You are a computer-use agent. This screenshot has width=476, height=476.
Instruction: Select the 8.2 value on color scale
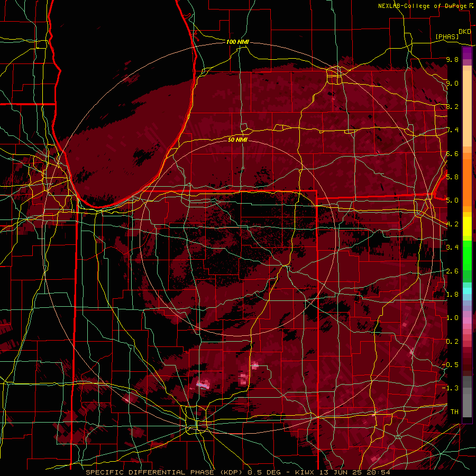point(452,106)
